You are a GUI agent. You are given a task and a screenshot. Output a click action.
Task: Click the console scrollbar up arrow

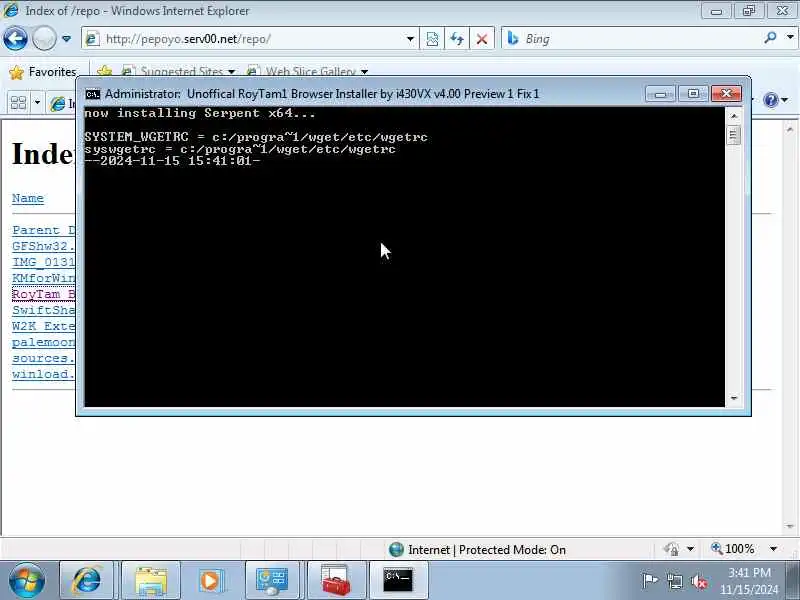[734, 116]
